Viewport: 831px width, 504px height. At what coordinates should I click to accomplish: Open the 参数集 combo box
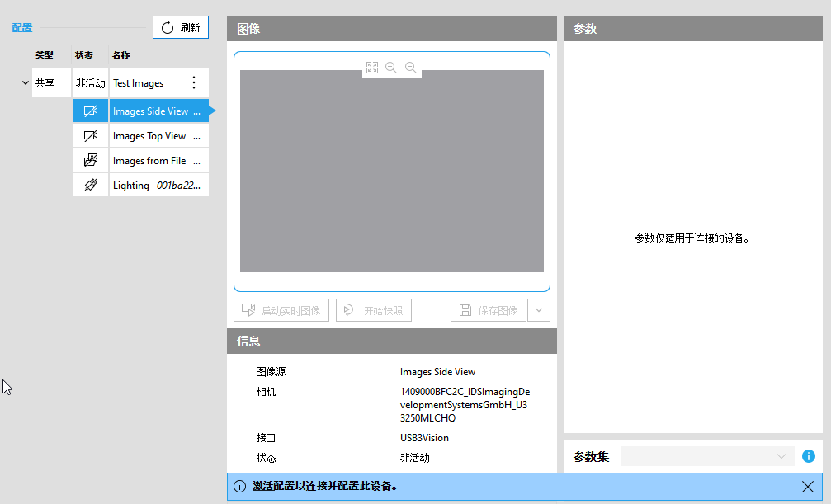[707, 456]
